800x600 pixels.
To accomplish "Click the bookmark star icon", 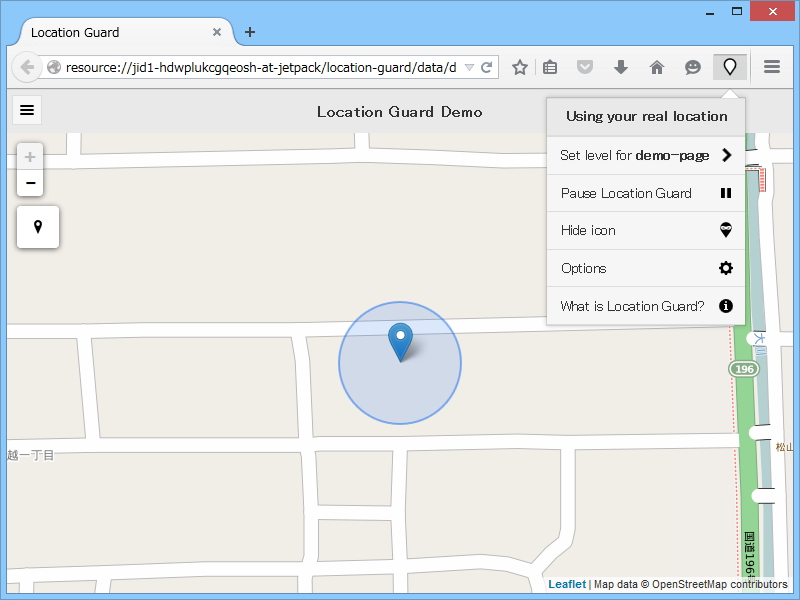I will 519,67.
